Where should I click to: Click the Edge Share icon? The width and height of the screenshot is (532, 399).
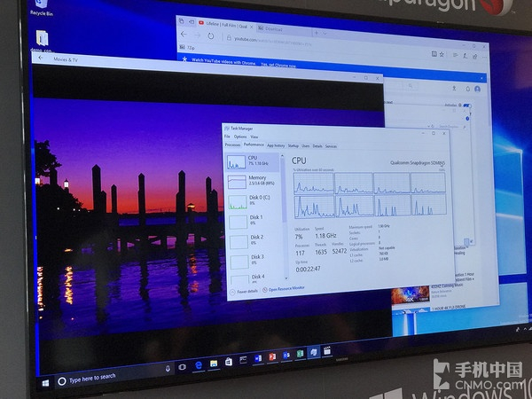click(x=475, y=57)
